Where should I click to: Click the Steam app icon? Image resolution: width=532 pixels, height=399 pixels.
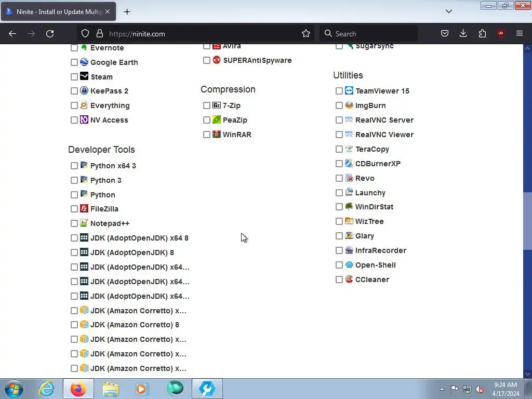point(84,76)
